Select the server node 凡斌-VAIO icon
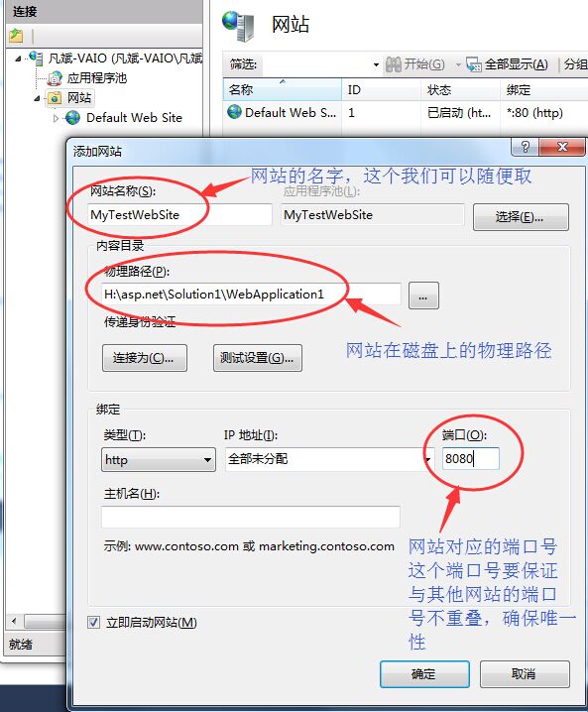The image size is (588, 712). coord(36,58)
